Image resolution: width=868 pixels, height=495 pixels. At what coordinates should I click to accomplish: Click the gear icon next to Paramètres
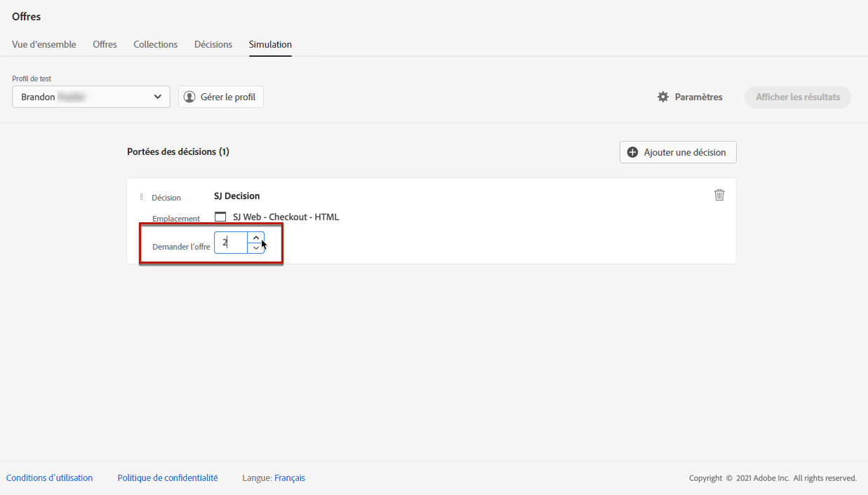663,97
